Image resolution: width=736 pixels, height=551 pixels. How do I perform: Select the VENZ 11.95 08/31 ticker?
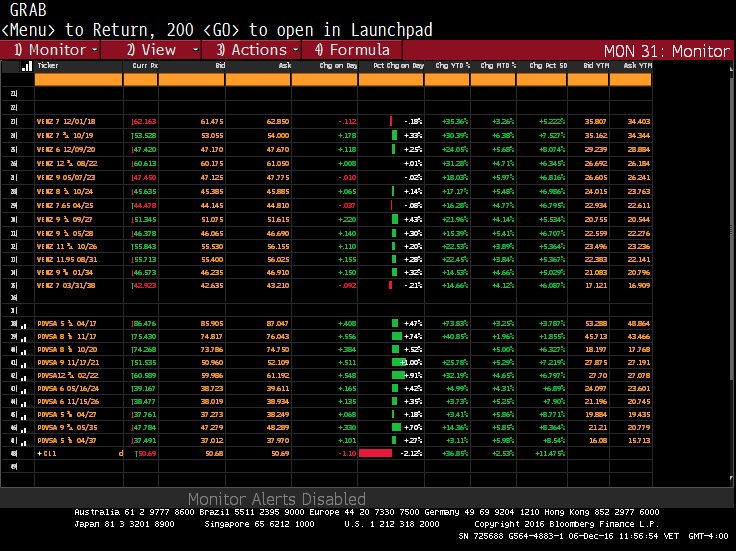point(67,260)
